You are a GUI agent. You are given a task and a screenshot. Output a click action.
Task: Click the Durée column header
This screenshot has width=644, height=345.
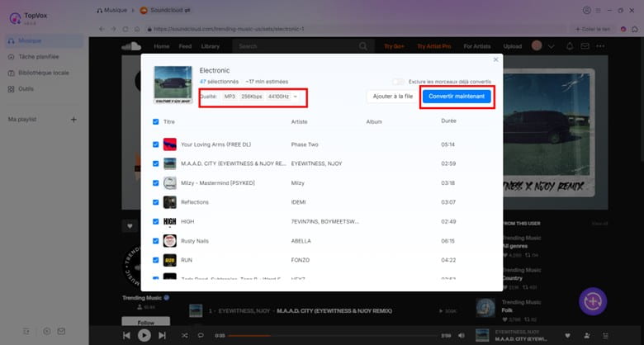coord(448,121)
